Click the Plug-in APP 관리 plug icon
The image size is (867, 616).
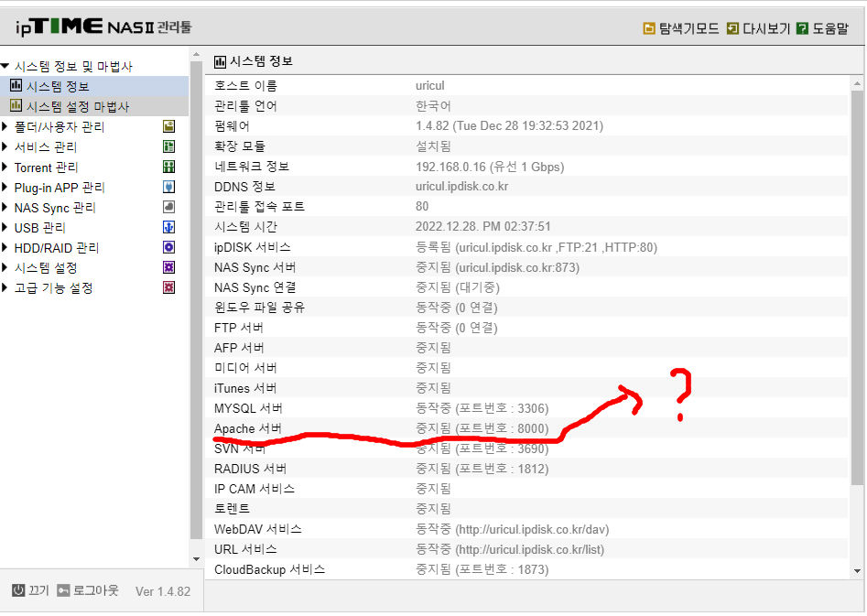(x=168, y=187)
